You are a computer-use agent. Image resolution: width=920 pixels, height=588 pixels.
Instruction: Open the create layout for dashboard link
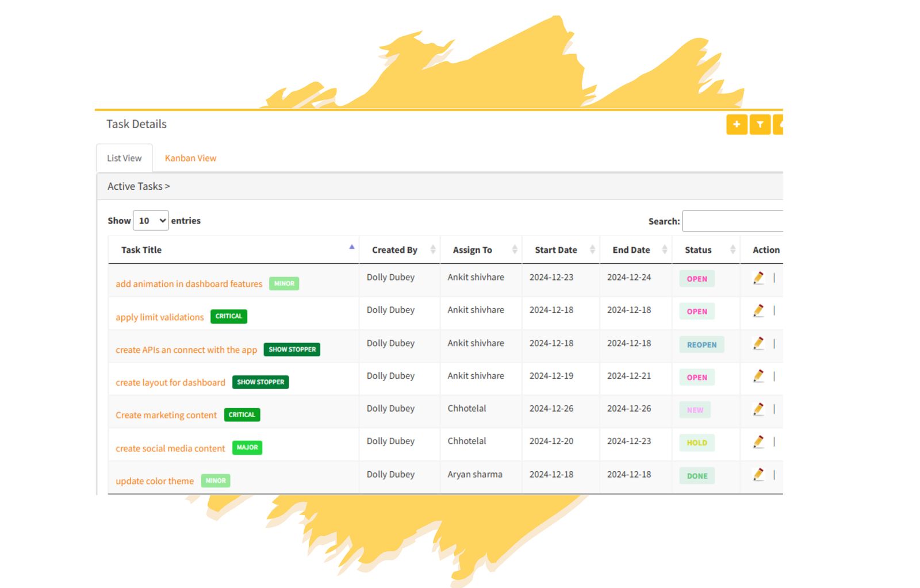click(170, 383)
